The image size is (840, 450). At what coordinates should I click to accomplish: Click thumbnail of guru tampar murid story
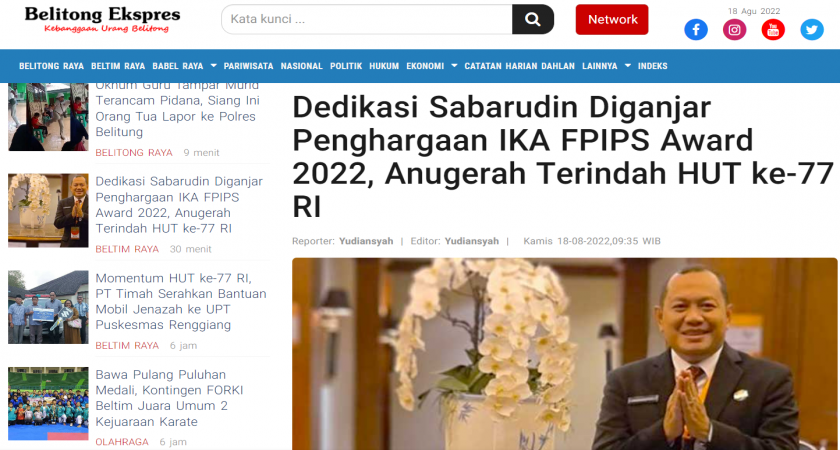point(48,117)
